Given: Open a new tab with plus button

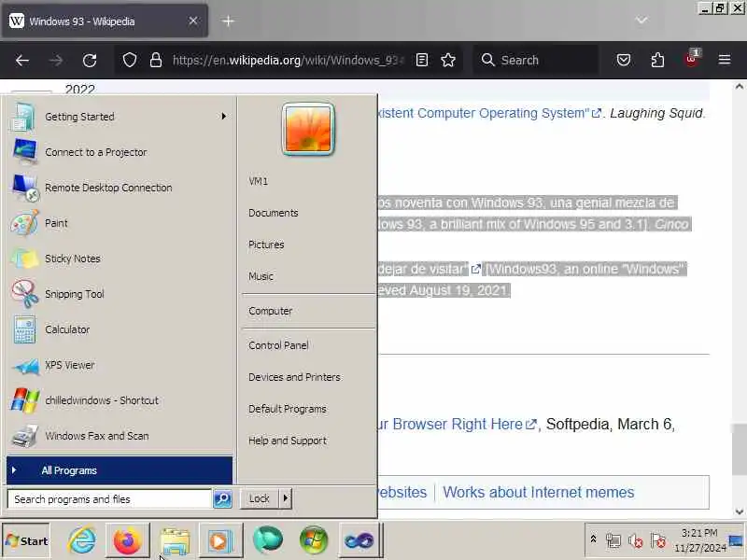Looking at the screenshot, I should (x=228, y=21).
